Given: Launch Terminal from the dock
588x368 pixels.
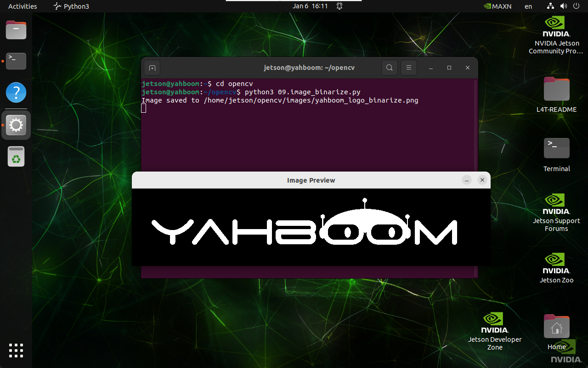Looking at the screenshot, I should tap(16, 61).
